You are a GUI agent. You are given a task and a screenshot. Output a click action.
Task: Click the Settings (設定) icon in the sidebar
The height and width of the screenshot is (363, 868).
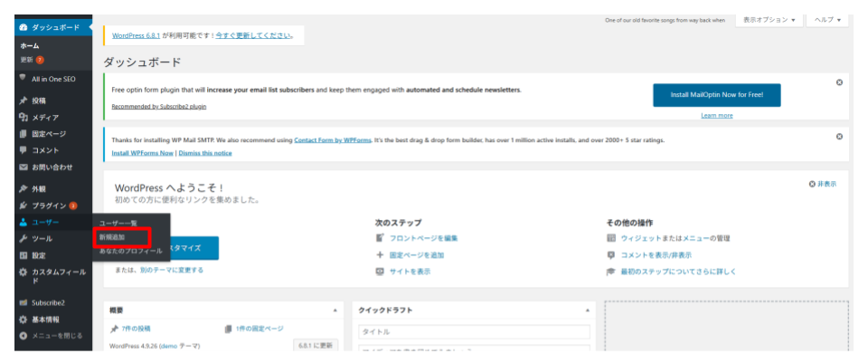pos(24,255)
